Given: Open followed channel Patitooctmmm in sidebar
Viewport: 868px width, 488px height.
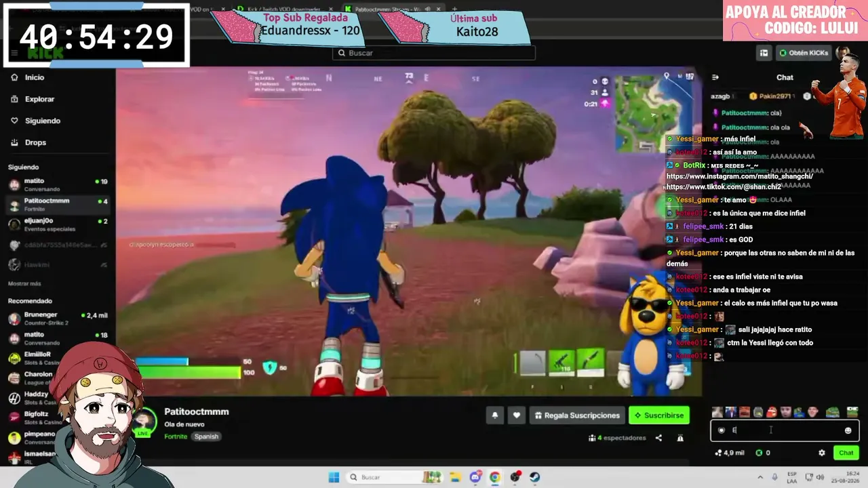Looking at the screenshot, I should coord(58,204).
